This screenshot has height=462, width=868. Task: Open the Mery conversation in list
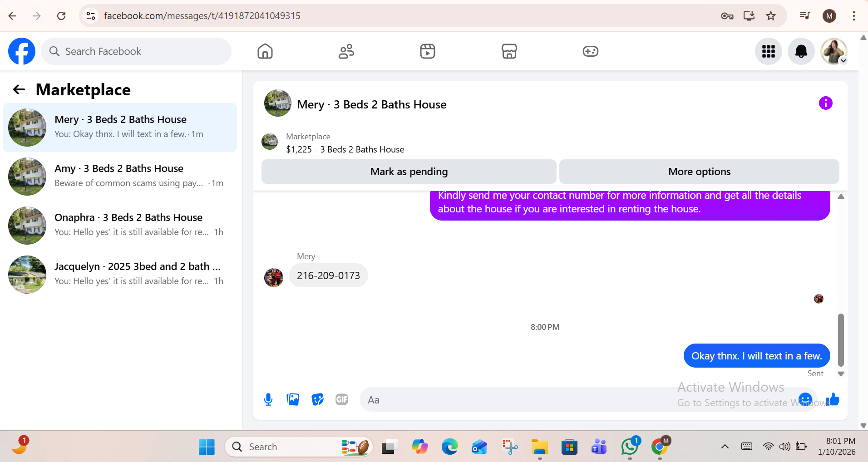click(x=120, y=128)
